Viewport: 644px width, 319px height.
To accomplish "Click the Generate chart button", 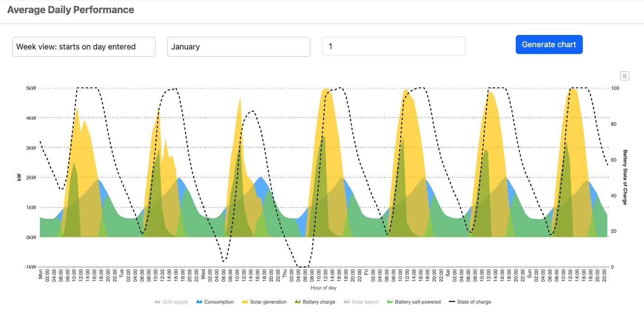I will 549,44.
